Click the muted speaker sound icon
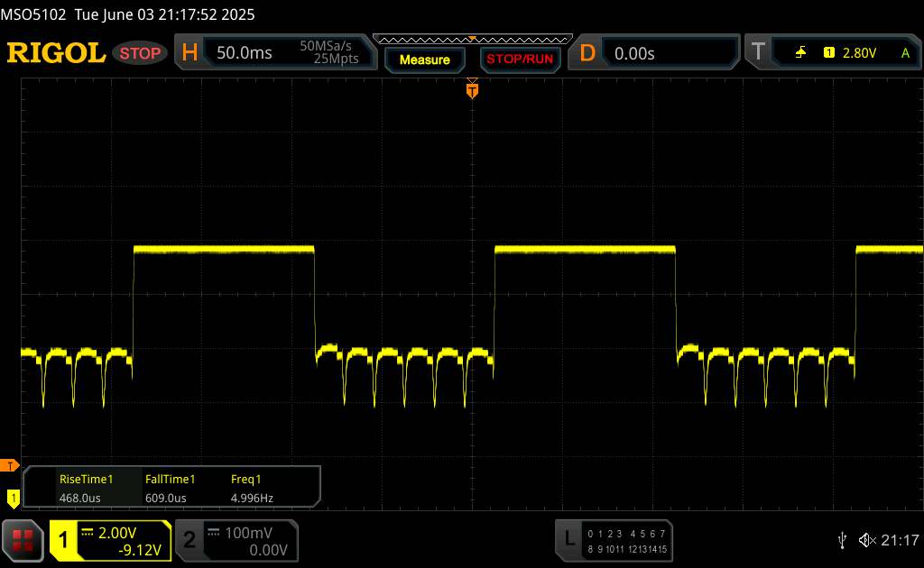The width and height of the screenshot is (924, 568). [867, 540]
